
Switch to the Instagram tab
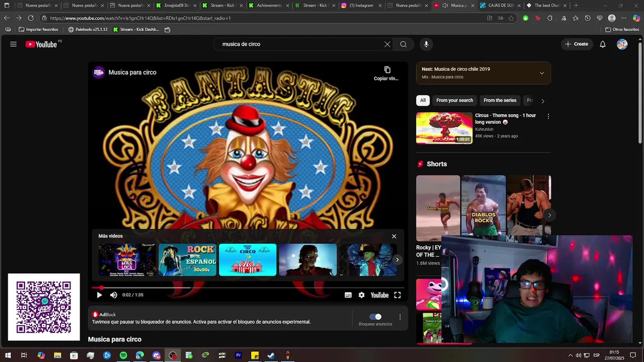(360, 6)
